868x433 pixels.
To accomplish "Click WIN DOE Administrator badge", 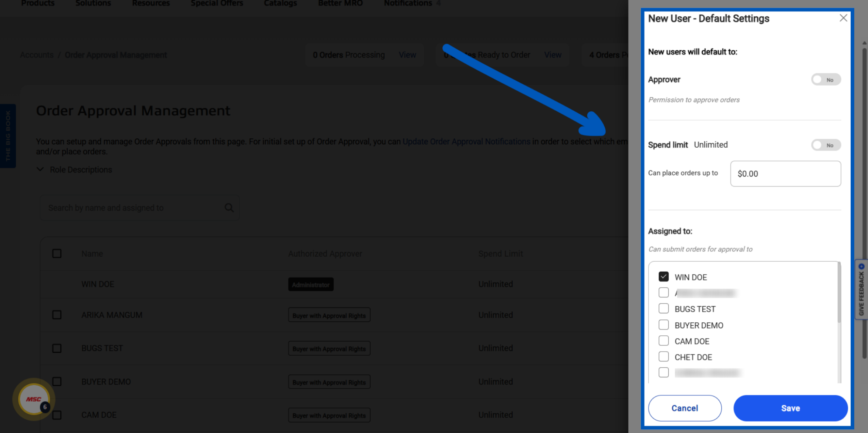I will click(x=311, y=285).
